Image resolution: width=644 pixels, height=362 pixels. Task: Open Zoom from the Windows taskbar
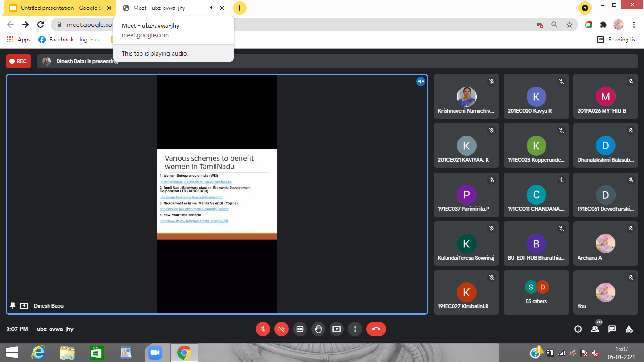click(154, 353)
